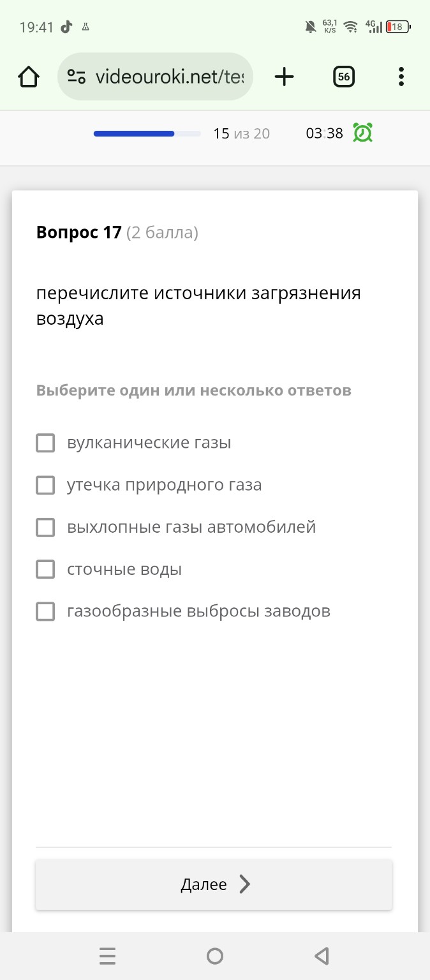The width and height of the screenshot is (430, 980).
Task: Check the "утечка природного газа" answer
Action: pos(45,485)
